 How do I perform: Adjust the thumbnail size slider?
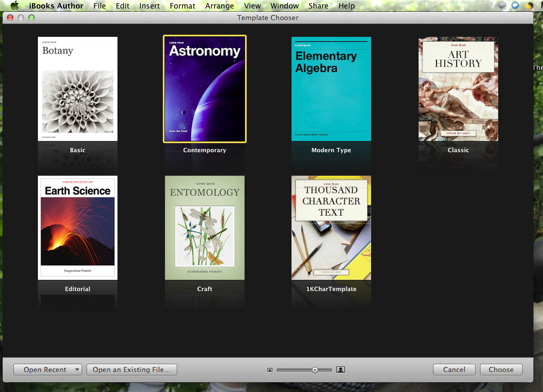pyautogui.click(x=315, y=370)
